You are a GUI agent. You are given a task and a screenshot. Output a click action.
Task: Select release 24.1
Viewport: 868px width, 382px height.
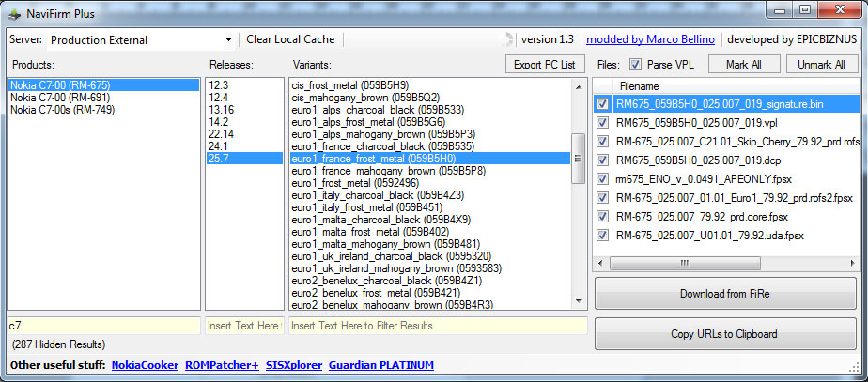pyautogui.click(x=244, y=145)
